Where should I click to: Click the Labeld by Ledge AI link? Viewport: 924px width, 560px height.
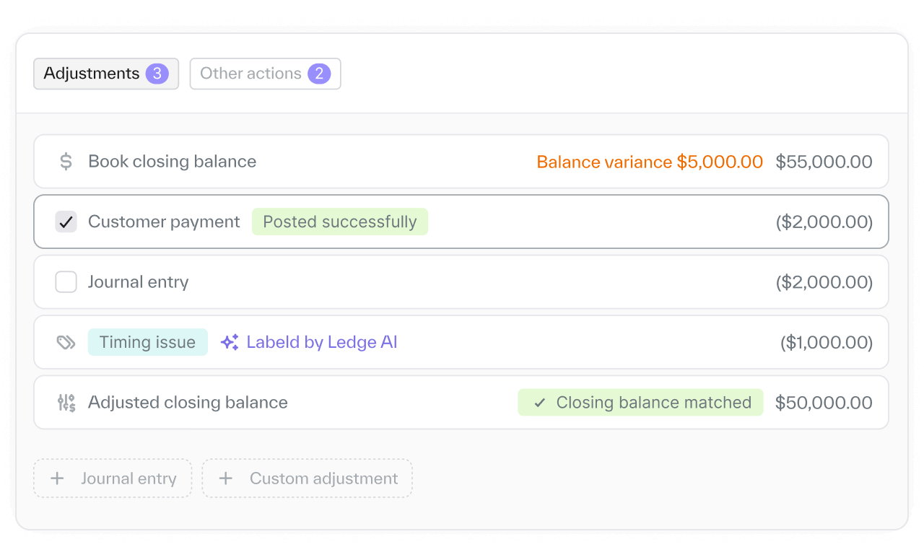click(x=322, y=342)
